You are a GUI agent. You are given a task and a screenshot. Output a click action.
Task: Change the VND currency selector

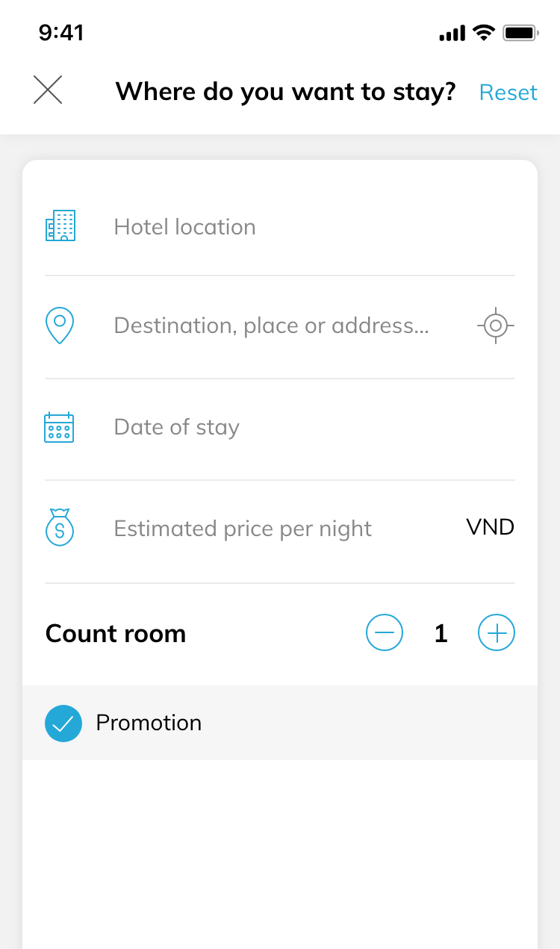point(491,527)
